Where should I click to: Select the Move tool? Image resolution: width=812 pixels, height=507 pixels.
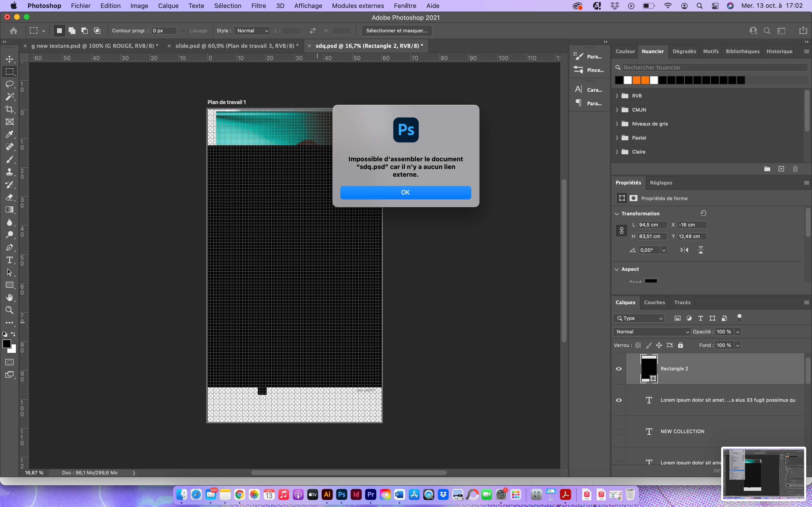[x=9, y=59]
